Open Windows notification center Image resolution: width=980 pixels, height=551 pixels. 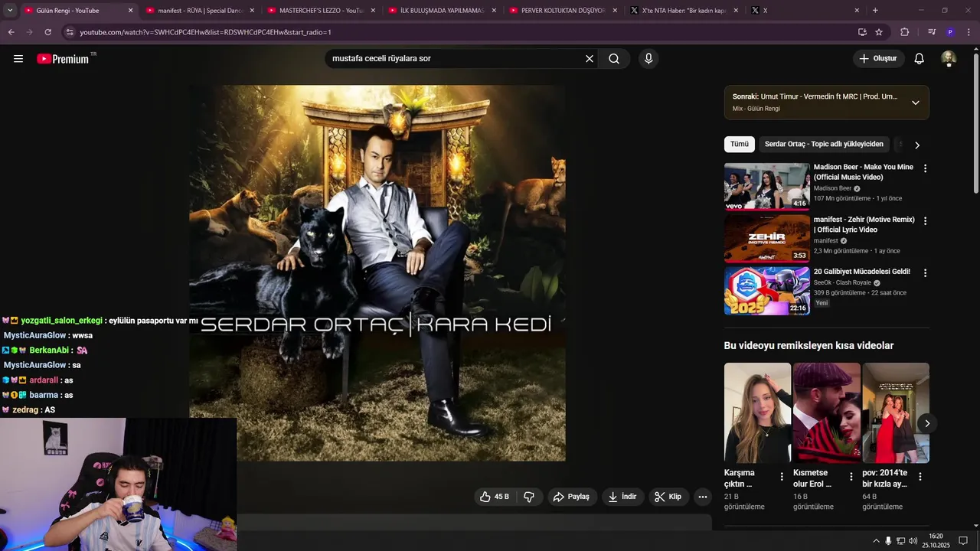click(x=964, y=541)
